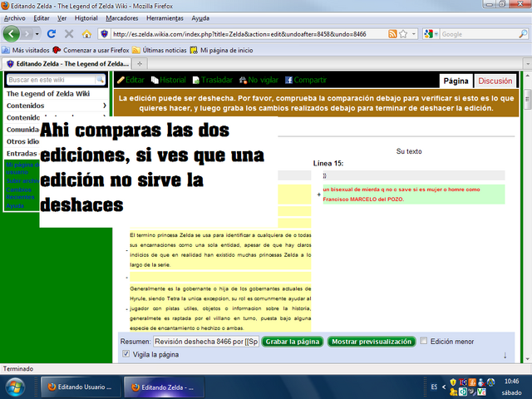The height and width of the screenshot is (399, 532).
Task: Switch to the Página tab
Action: (x=456, y=81)
